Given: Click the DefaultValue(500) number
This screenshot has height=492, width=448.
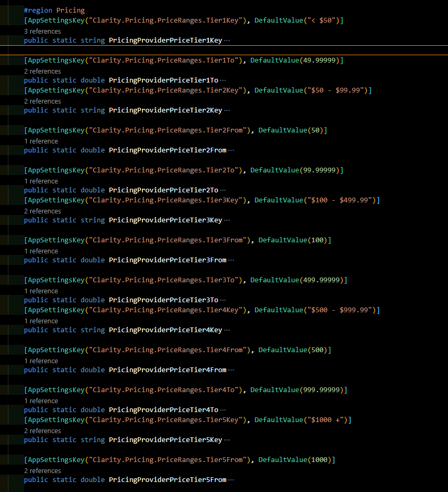Looking at the screenshot, I should click(x=318, y=350).
